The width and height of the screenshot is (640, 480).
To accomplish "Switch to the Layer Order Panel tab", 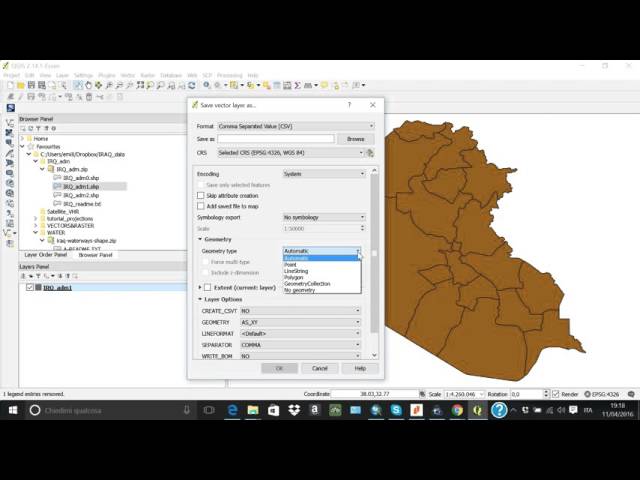I will (x=46, y=255).
